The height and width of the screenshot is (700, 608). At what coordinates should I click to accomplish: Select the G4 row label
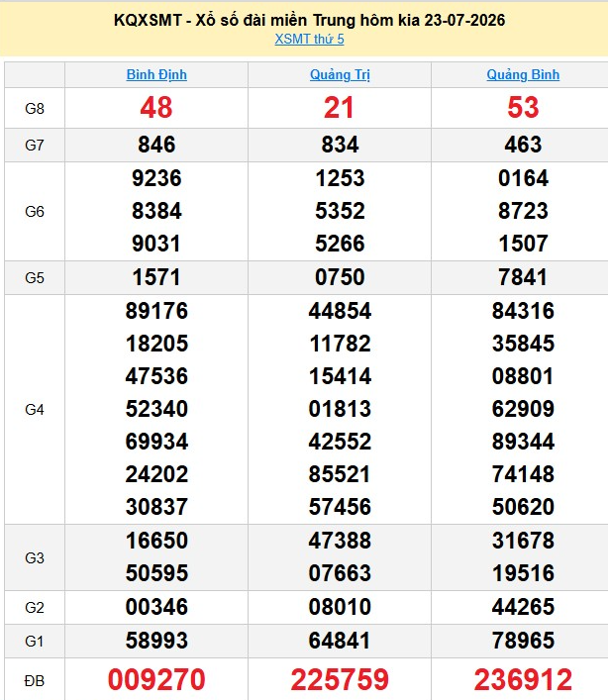tap(35, 409)
